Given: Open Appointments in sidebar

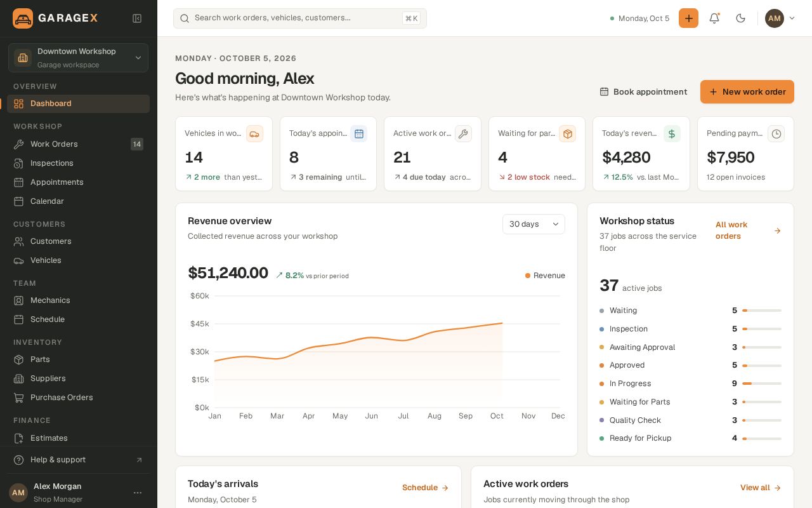Looking at the screenshot, I should tap(78, 182).
